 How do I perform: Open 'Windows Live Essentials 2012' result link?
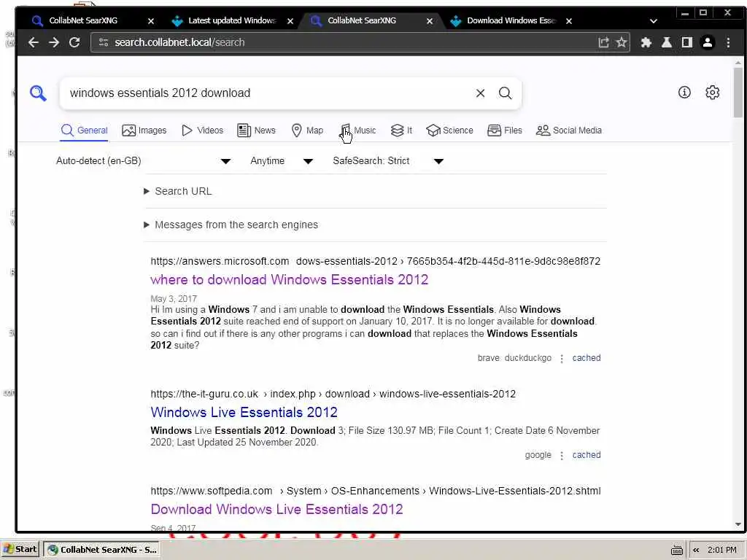click(x=244, y=413)
